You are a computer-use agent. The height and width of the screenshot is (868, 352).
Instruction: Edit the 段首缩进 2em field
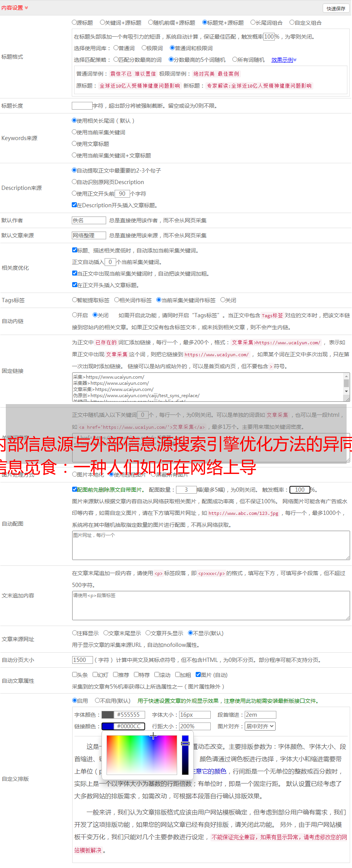coord(261,715)
